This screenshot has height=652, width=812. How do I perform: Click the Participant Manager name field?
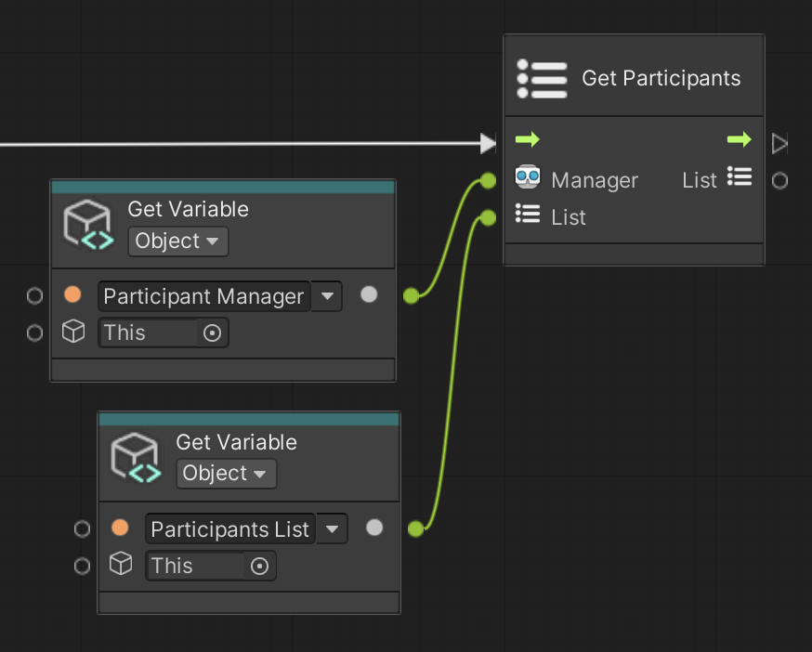click(x=203, y=296)
